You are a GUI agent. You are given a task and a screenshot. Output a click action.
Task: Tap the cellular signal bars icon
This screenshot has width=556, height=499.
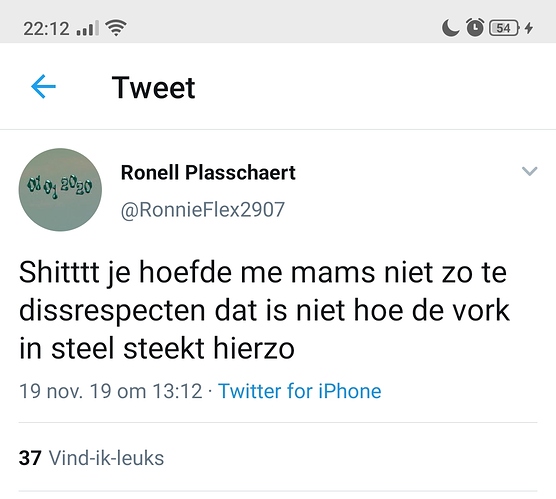pyautogui.click(x=88, y=28)
